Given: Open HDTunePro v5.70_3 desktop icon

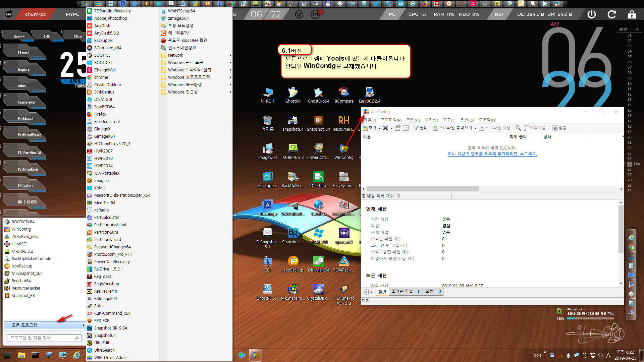Looking at the screenshot, I should pos(344,294).
